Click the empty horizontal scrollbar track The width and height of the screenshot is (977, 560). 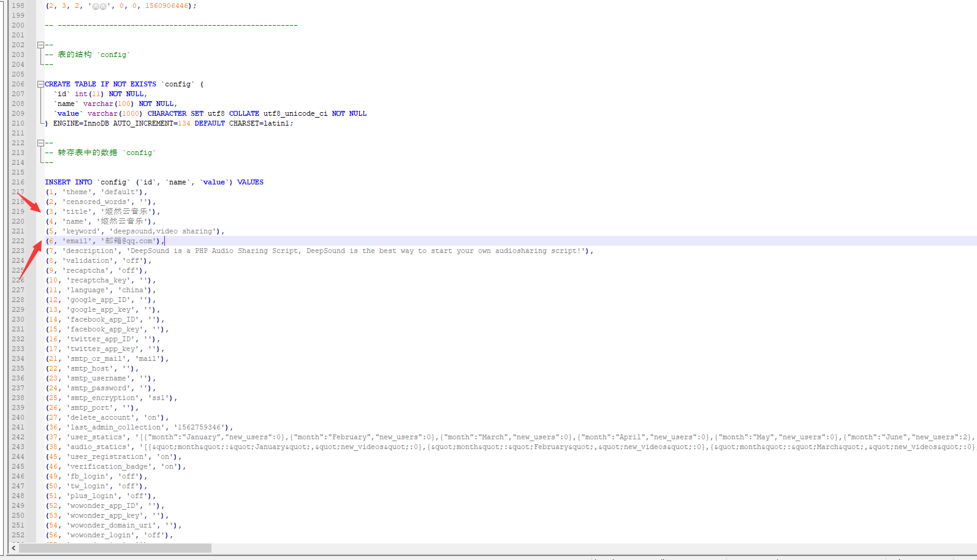(552, 548)
